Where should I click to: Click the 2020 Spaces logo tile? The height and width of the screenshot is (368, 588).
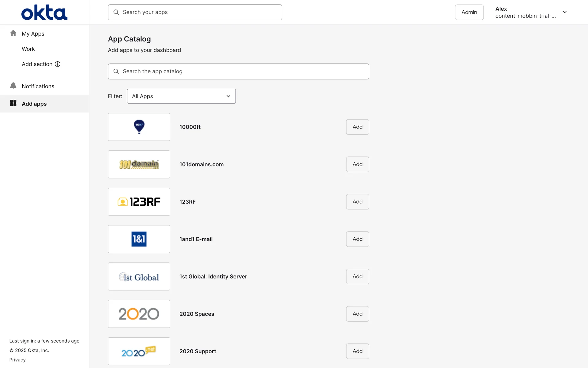[x=139, y=314]
